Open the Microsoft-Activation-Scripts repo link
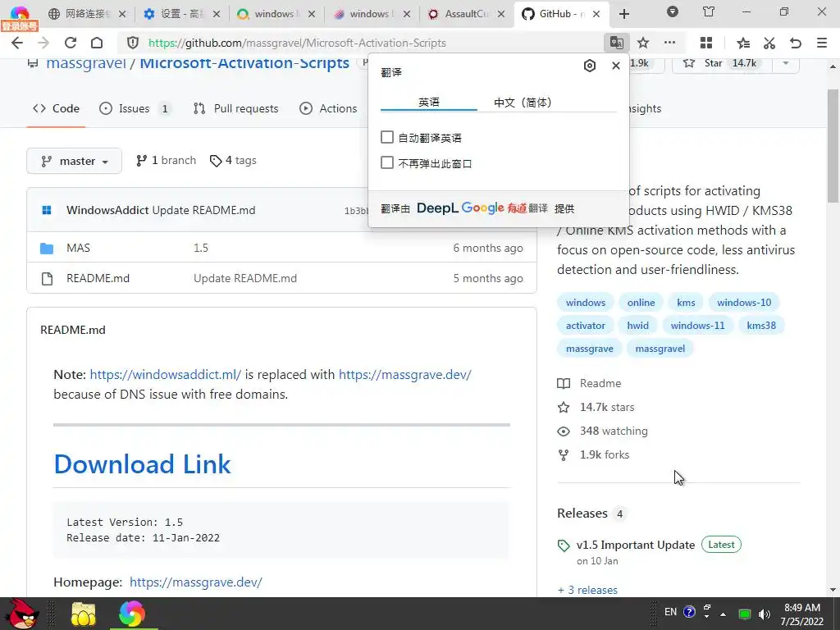This screenshot has height=630, width=840. click(244, 63)
